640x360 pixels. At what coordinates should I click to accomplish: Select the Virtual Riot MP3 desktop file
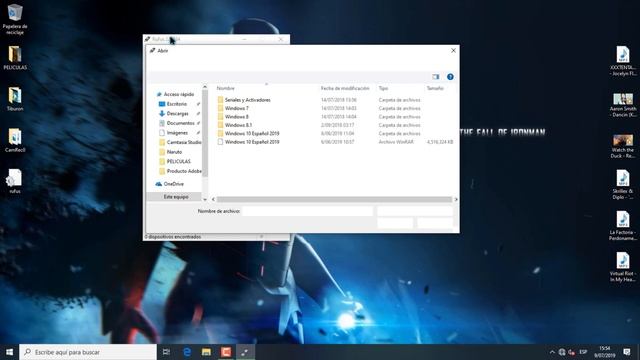[623, 267]
